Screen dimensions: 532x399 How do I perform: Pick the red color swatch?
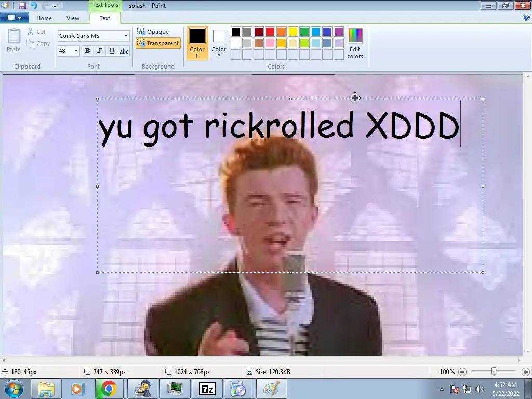270,32
